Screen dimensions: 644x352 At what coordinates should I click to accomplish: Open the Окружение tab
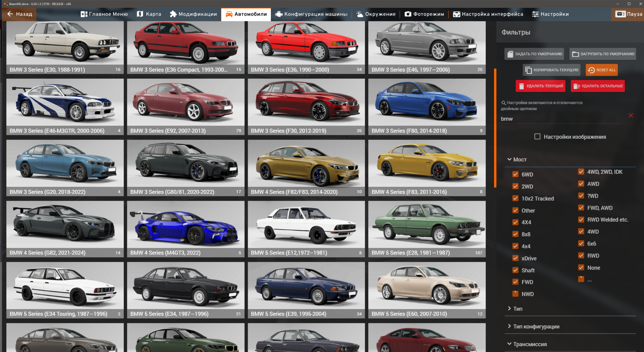click(376, 14)
